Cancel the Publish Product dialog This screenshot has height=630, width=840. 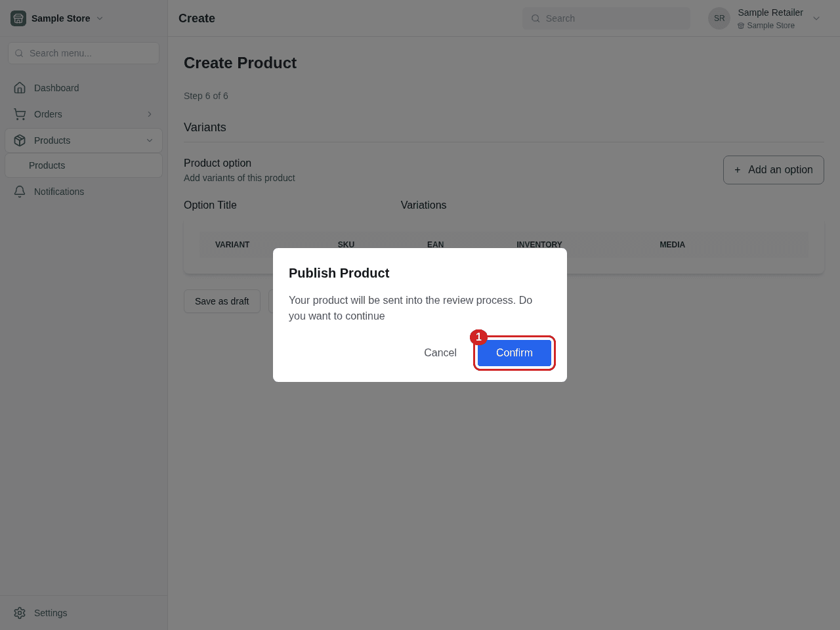(440, 353)
